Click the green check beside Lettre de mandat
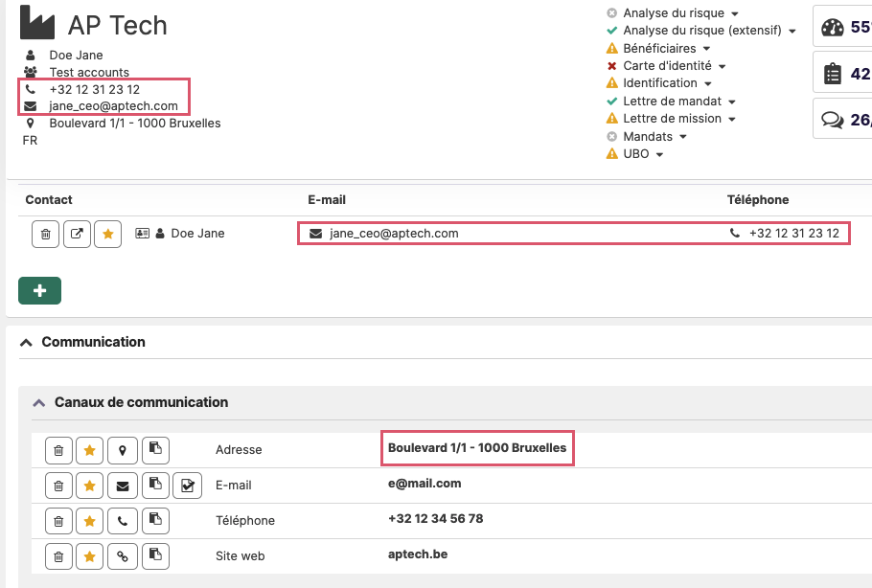Image resolution: width=872 pixels, height=588 pixels. [611, 102]
